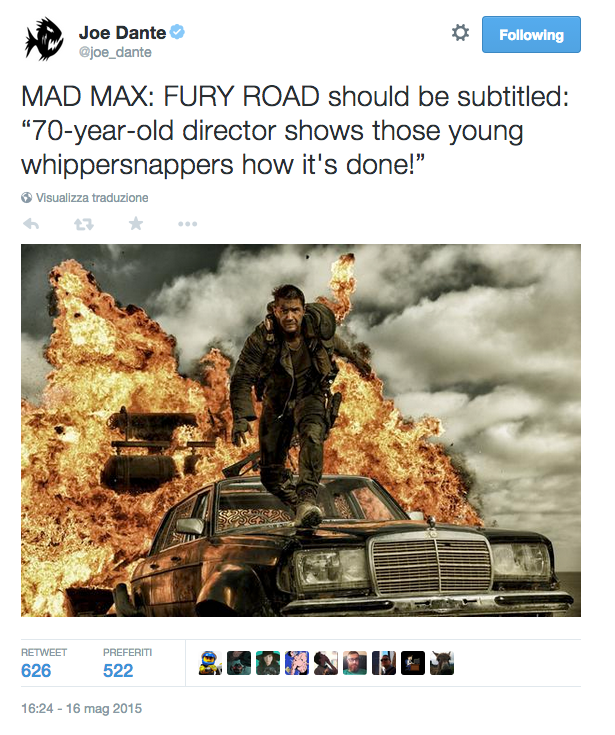Click the blue verified badge
615x735 pixels.
(178, 32)
